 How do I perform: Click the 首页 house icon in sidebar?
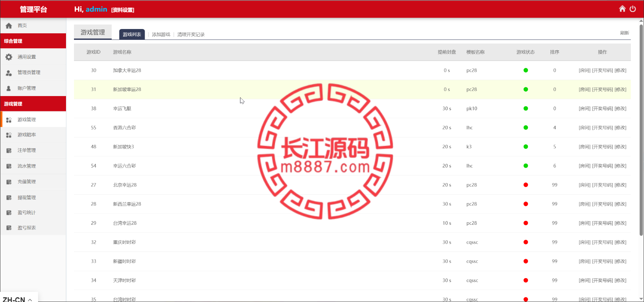[x=9, y=26]
